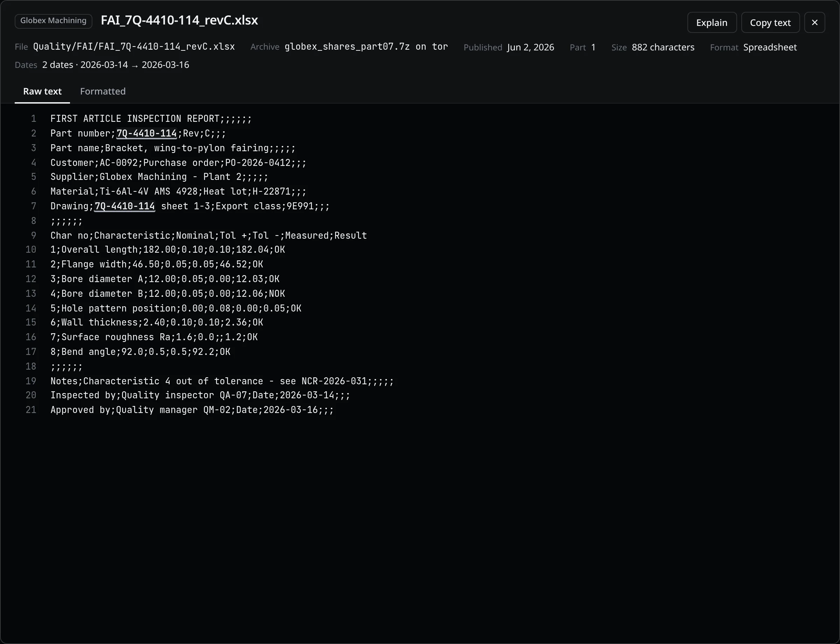The height and width of the screenshot is (644, 840).
Task: Click the 882 characters size value
Action: [663, 47]
